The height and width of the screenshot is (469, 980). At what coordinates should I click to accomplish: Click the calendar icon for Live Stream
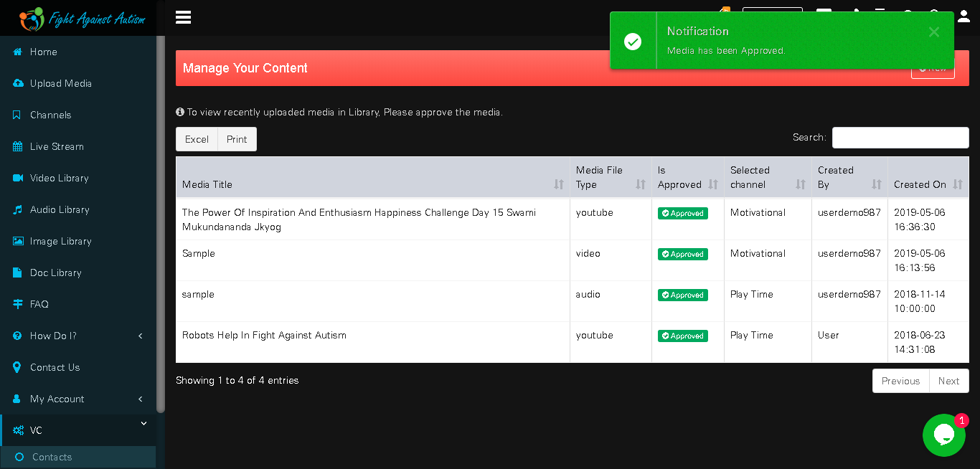pyautogui.click(x=18, y=146)
